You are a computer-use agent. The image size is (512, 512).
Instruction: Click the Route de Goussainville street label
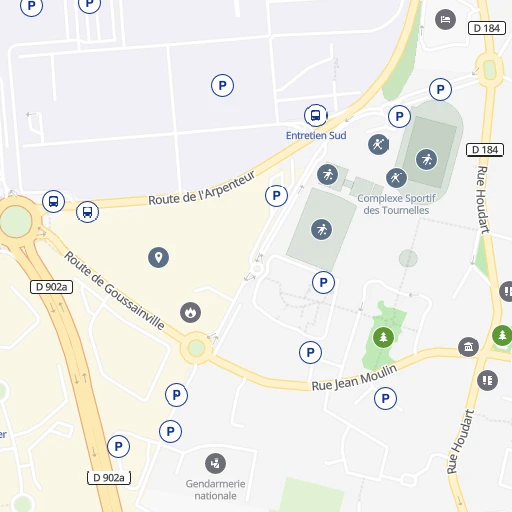114,290
